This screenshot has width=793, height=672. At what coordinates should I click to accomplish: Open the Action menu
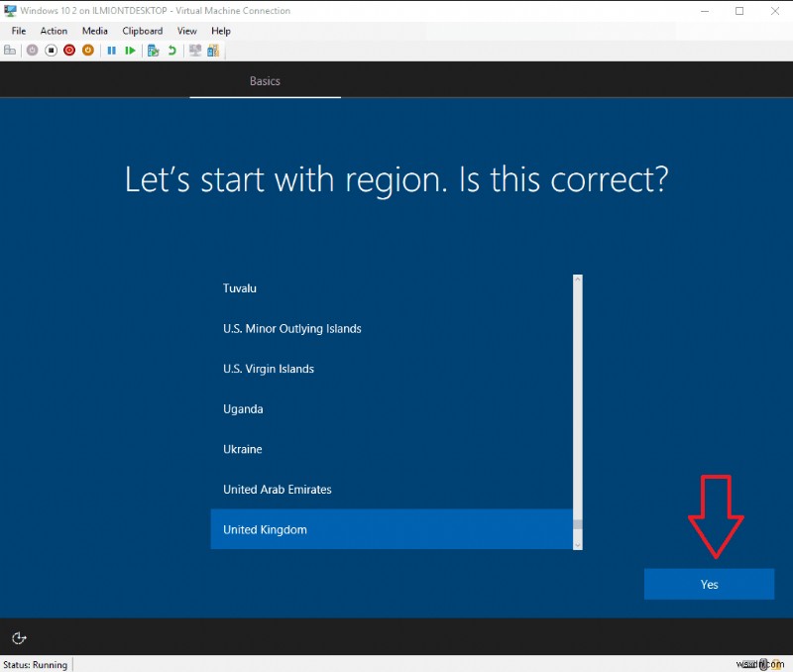click(54, 31)
